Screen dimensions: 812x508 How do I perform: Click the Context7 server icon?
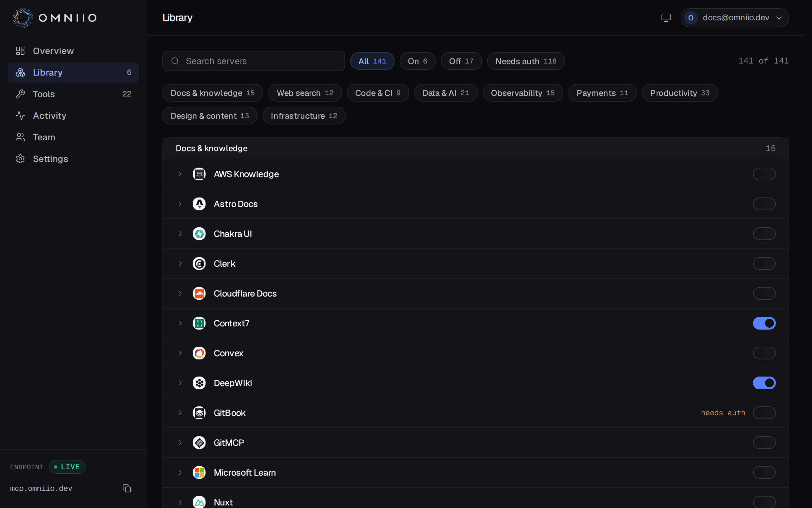click(199, 323)
